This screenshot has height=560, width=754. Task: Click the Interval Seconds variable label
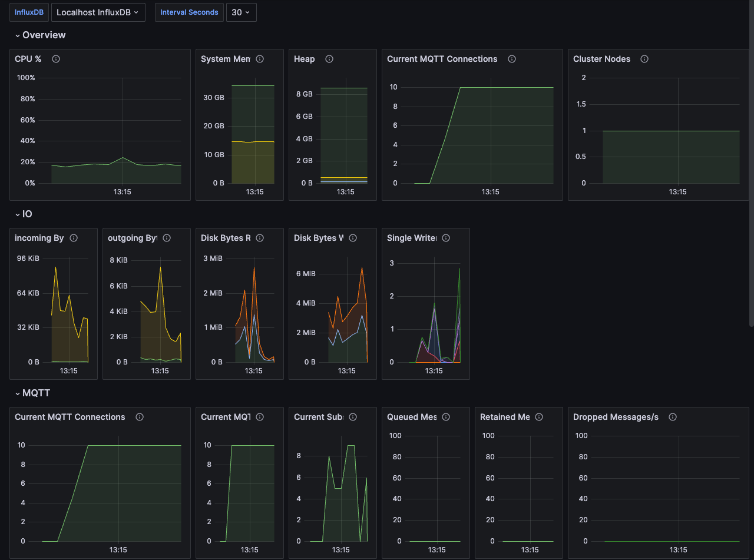pos(190,12)
